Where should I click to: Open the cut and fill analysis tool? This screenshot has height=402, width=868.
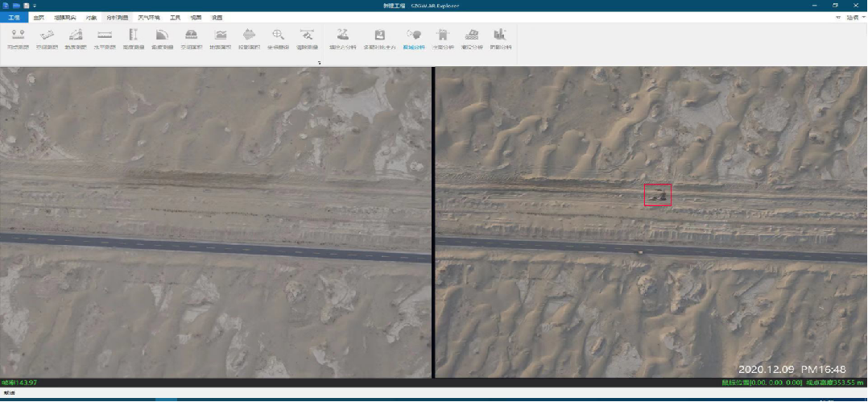coord(343,37)
